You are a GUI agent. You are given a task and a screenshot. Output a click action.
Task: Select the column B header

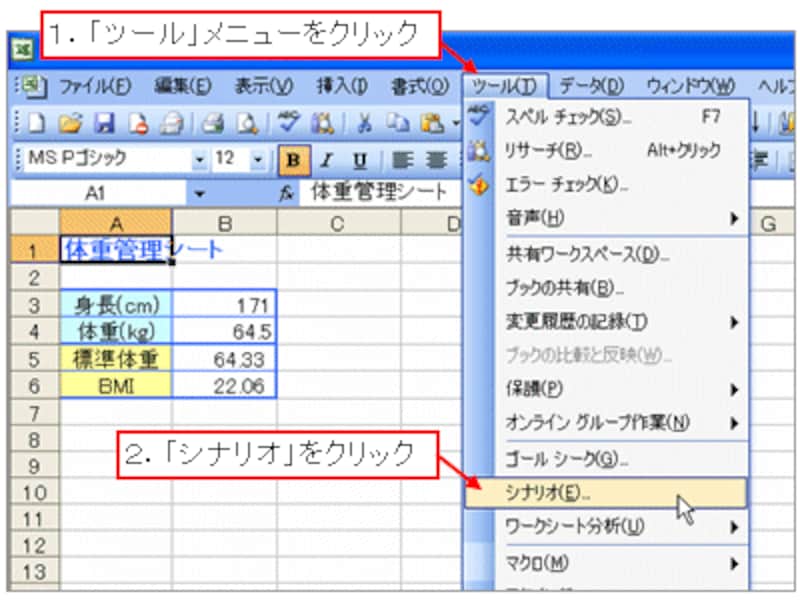(224, 223)
